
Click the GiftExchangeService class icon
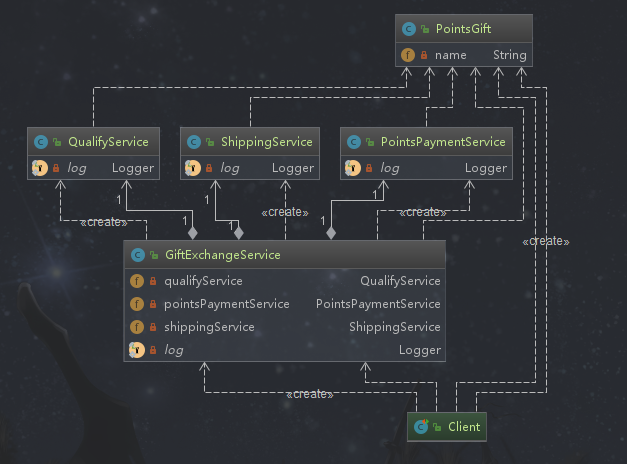click(x=136, y=256)
